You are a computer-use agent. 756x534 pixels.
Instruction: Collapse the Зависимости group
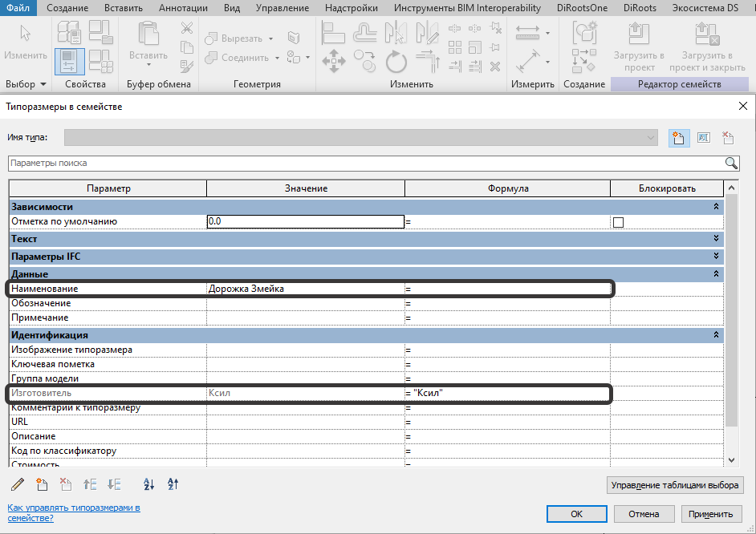716,207
